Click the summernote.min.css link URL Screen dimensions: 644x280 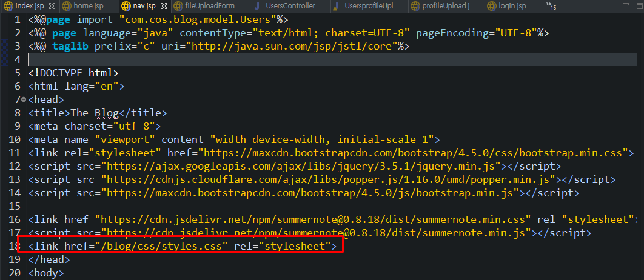point(313,219)
